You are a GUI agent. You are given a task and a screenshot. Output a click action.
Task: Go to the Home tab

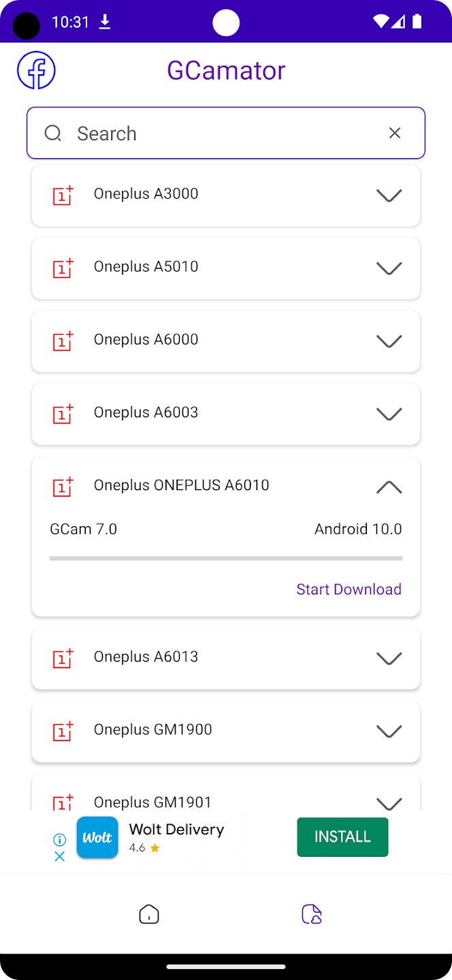click(x=148, y=914)
